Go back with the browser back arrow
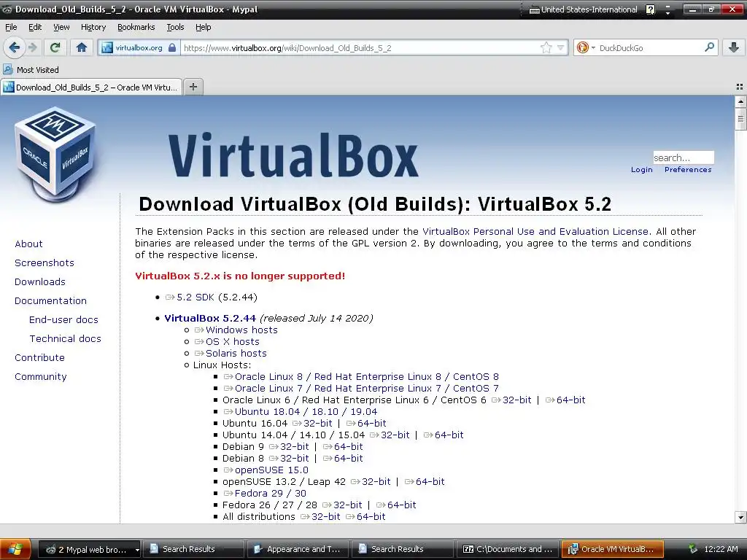Image resolution: width=747 pixels, height=560 pixels. point(15,47)
